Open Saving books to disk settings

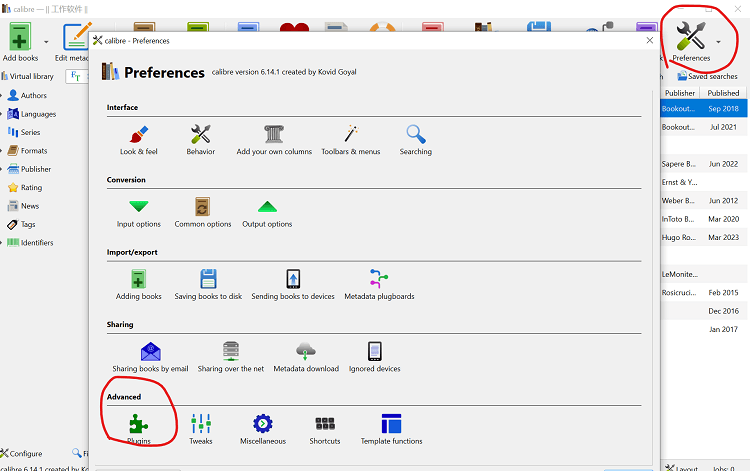click(x=208, y=285)
